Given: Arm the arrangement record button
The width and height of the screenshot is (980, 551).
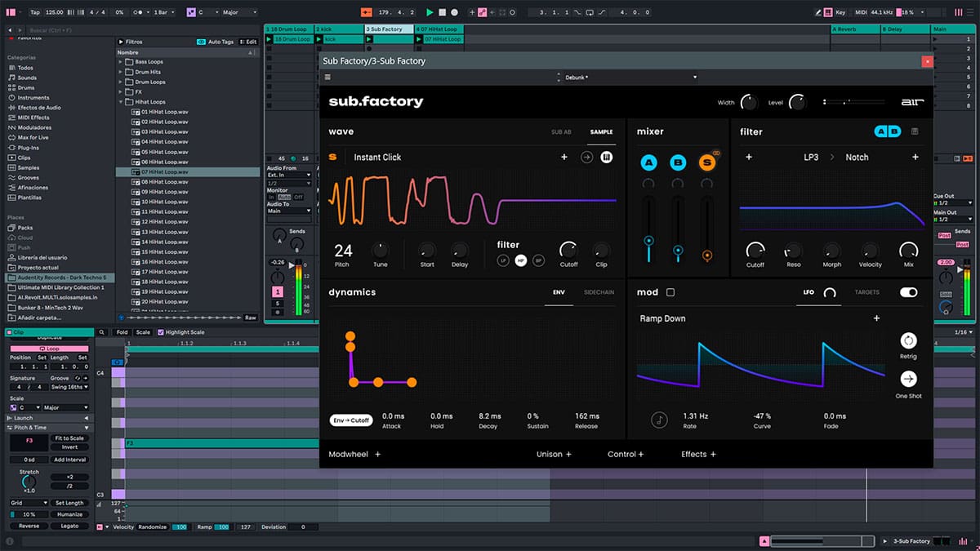Looking at the screenshot, I should pos(455,12).
